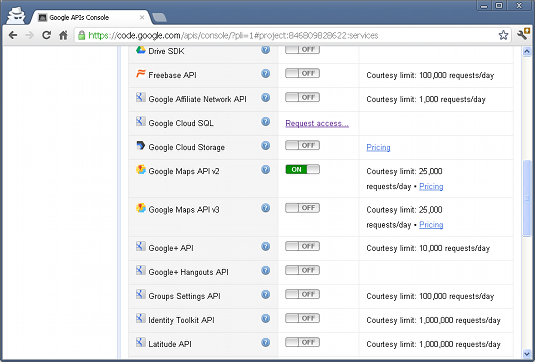This screenshot has width=535, height=362.
Task: Turn off Google Maps API v2
Action: point(302,169)
